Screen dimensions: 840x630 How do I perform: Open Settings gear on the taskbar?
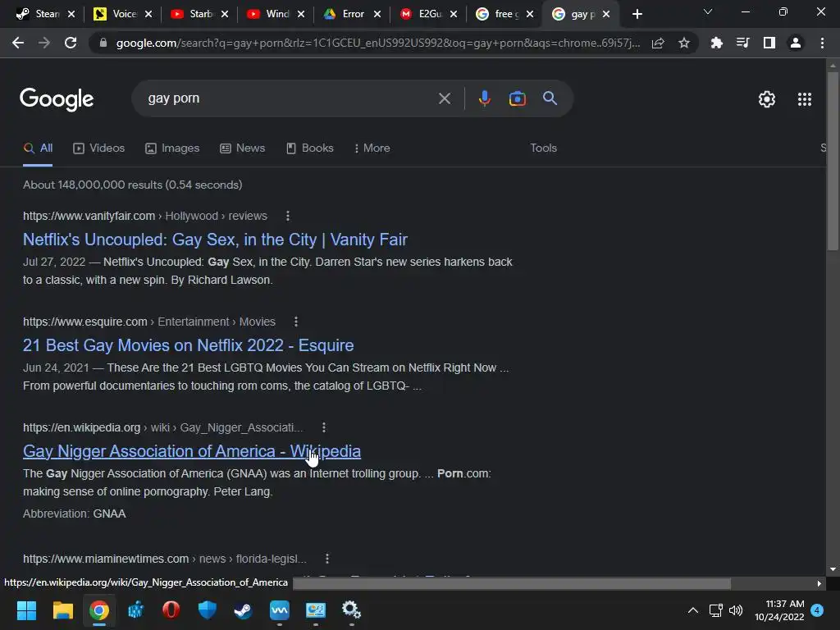(x=351, y=610)
